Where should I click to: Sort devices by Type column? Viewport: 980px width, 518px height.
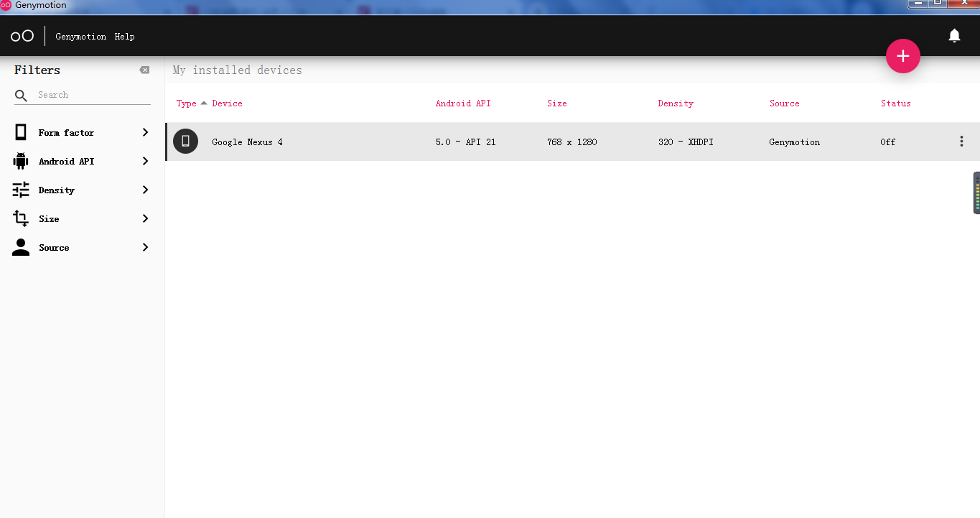click(x=187, y=103)
